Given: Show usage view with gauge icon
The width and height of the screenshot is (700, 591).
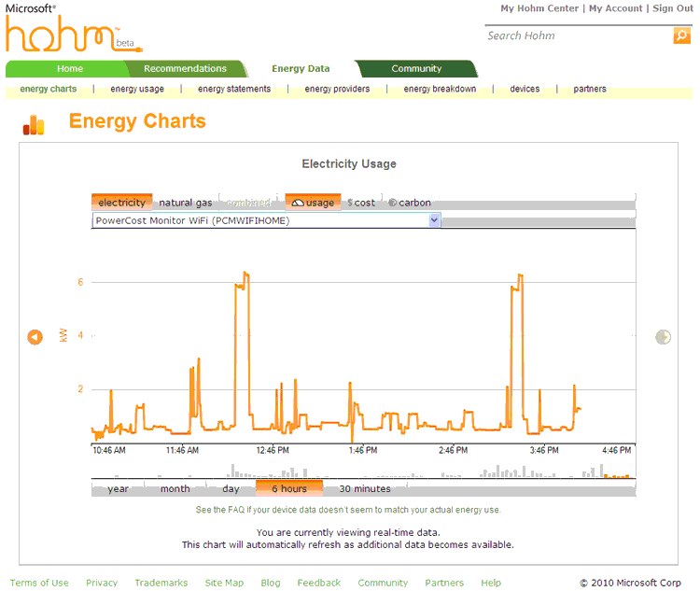Looking at the screenshot, I should [x=313, y=203].
